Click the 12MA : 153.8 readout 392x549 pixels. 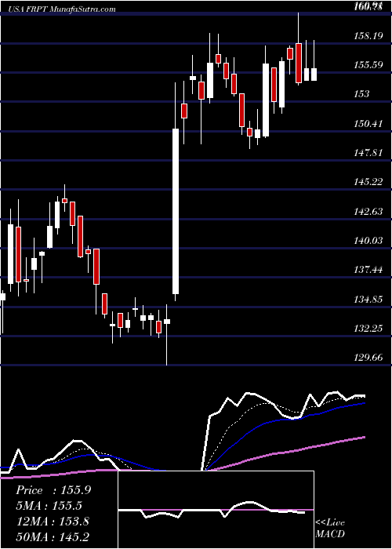click(x=53, y=522)
